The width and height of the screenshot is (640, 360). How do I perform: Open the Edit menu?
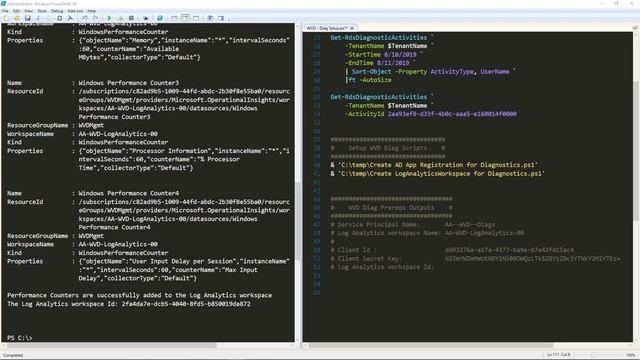pyautogui.click(x=16, y=11)
